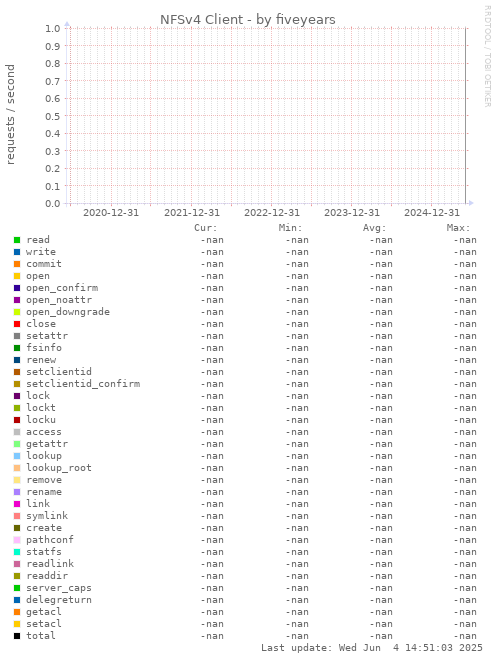Click the Min value in the close row

coord(297,324)
